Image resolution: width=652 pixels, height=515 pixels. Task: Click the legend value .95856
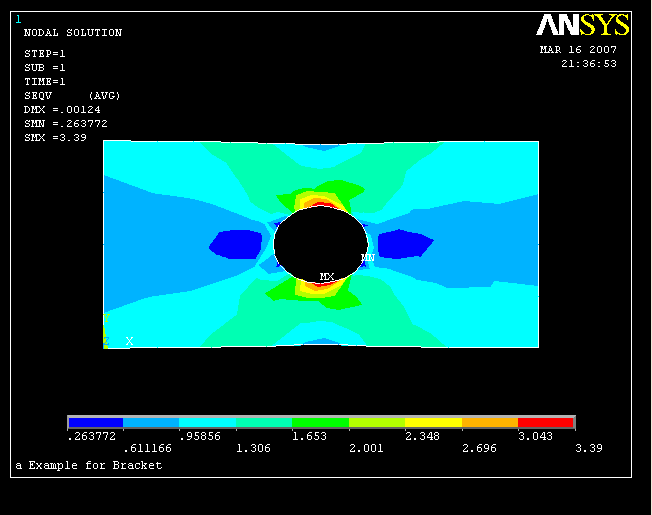tap(200, 436)
